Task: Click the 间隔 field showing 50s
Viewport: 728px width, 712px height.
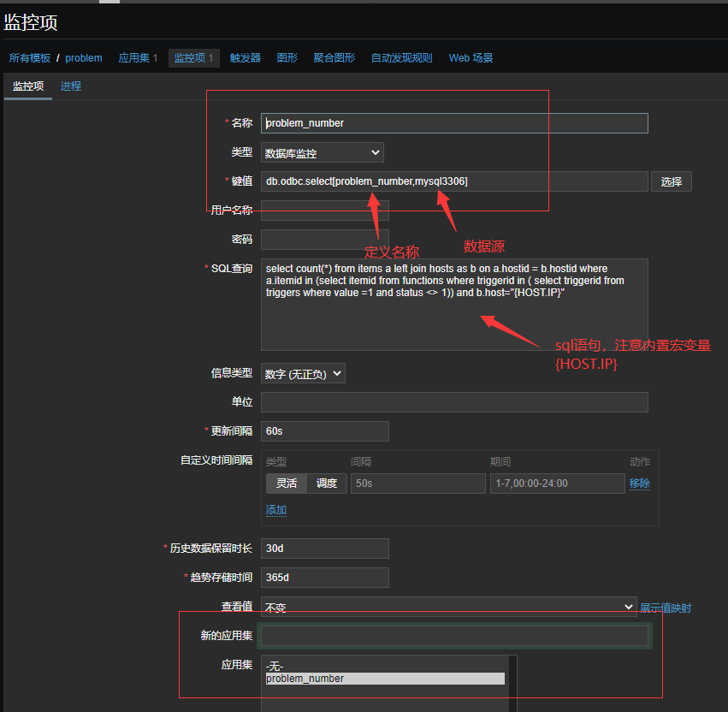Action: [418, 484]
